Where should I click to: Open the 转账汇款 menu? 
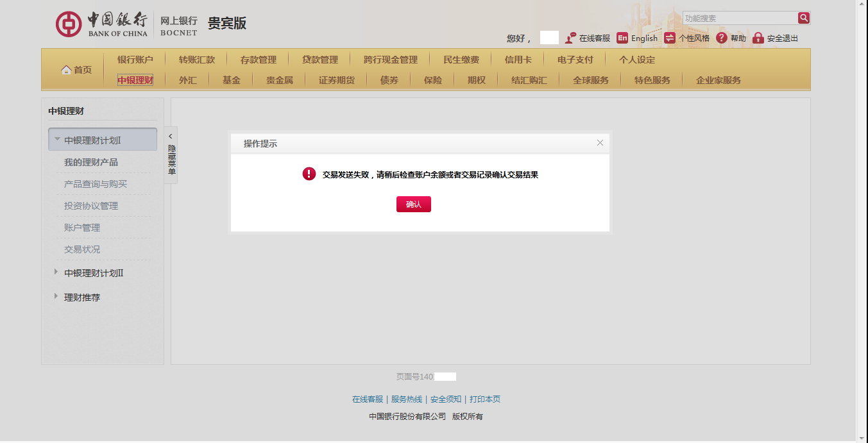[197, 60]
